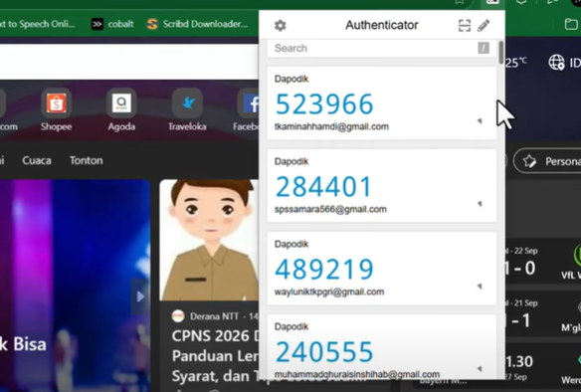
Task: Focus the Authenticator search field
Action: [x=382, y=48]
